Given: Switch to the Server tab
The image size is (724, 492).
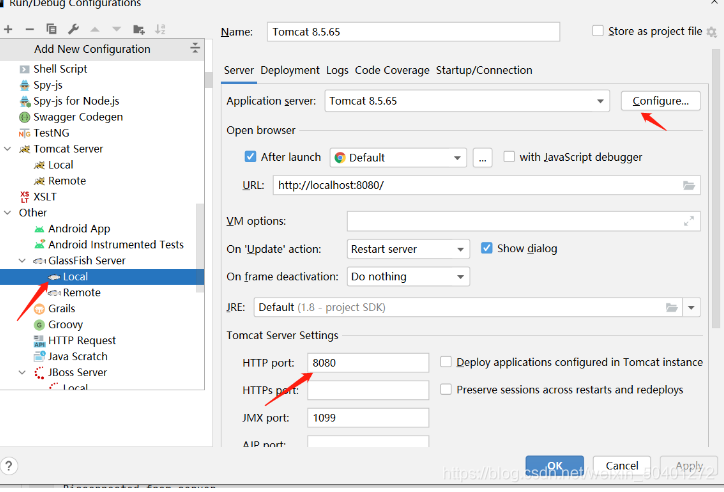Looking at the screenshot, I should pos(239,70).
